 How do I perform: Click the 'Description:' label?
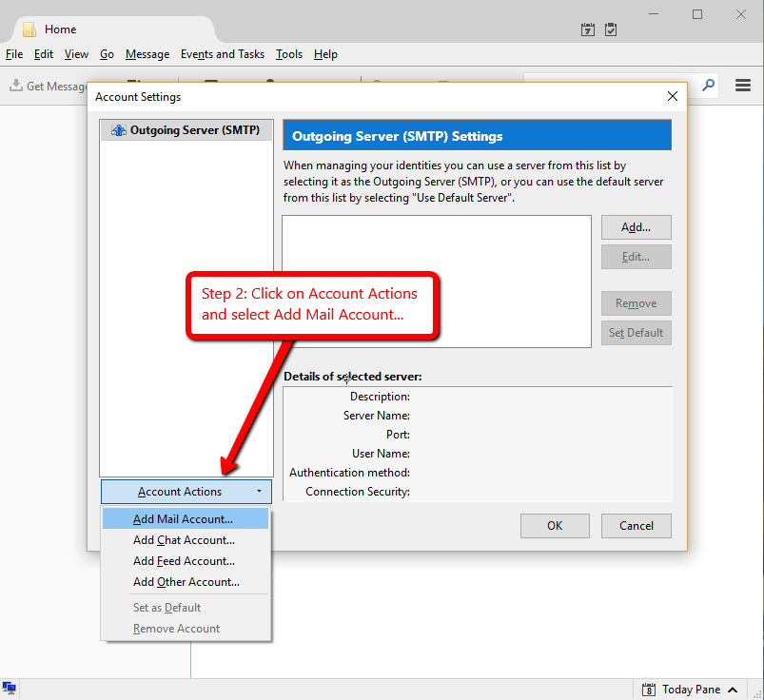[x=380, y=397]
